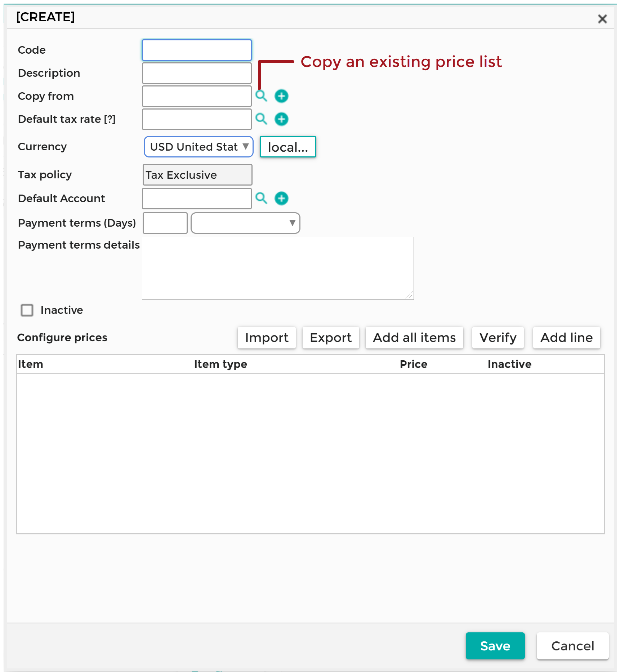Search accounts beside Default Account
This screenshot has width=620, height=672.
click(261, 198)
